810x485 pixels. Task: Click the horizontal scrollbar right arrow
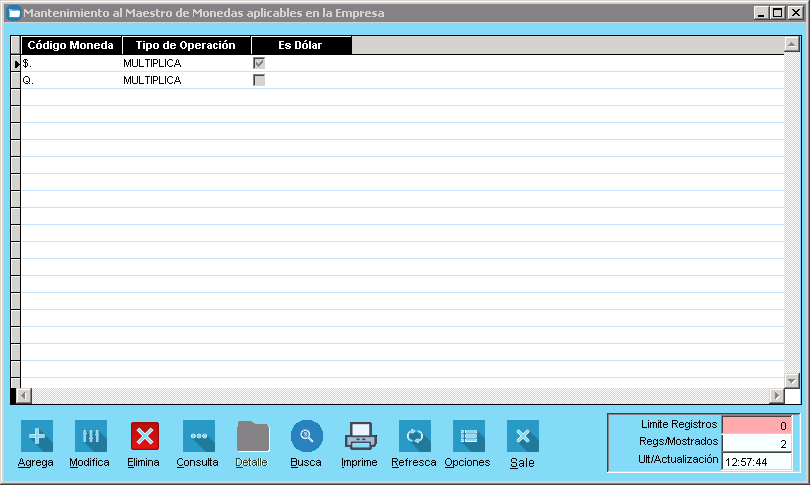coord(776,395)
